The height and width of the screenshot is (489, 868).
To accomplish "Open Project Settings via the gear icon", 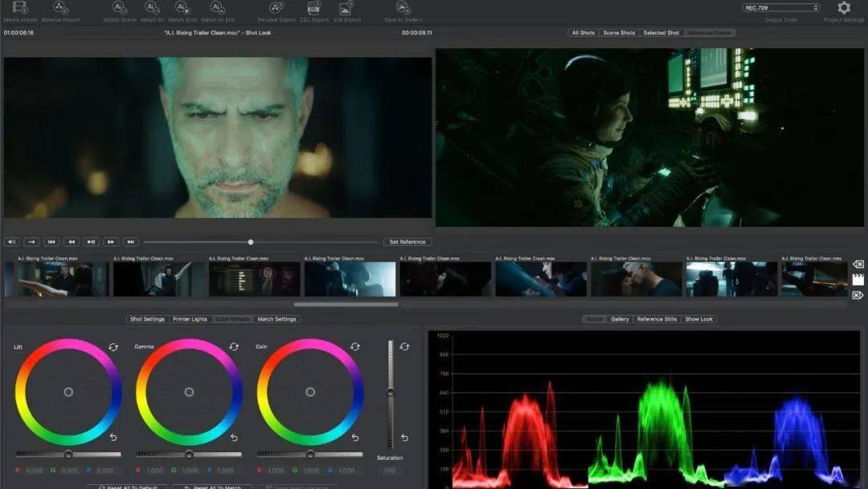I will click(x=844, y=8).
